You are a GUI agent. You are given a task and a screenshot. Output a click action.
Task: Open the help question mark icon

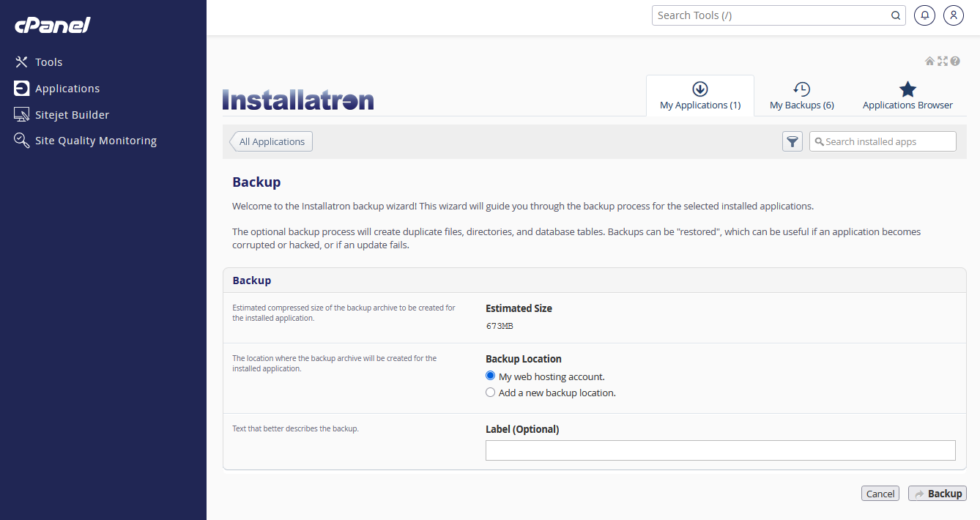point(955,62)
